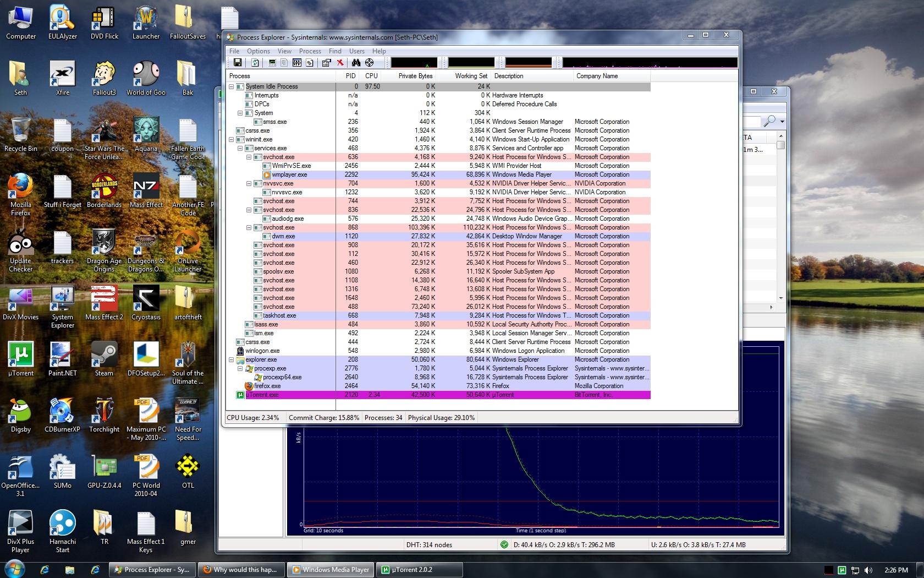924x578 pixels.
Task: Collapse the nvvsvc.exe PID 704 node
Action: pos(249,183)
